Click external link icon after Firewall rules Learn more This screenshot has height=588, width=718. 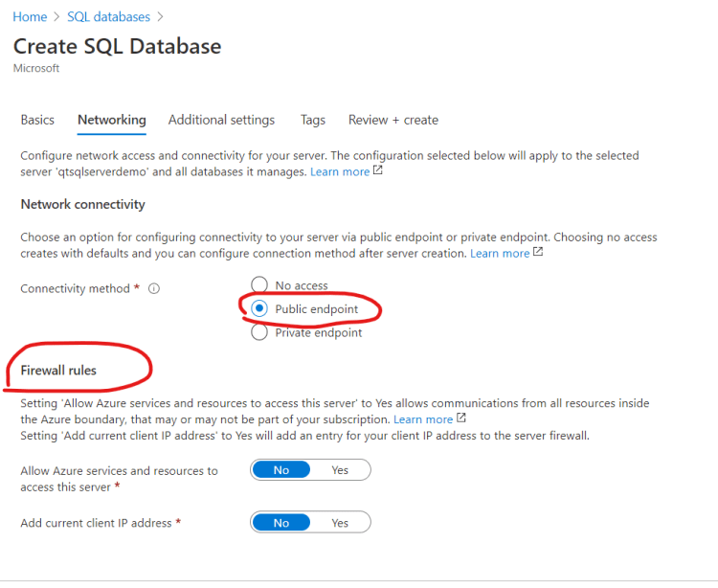461,419
